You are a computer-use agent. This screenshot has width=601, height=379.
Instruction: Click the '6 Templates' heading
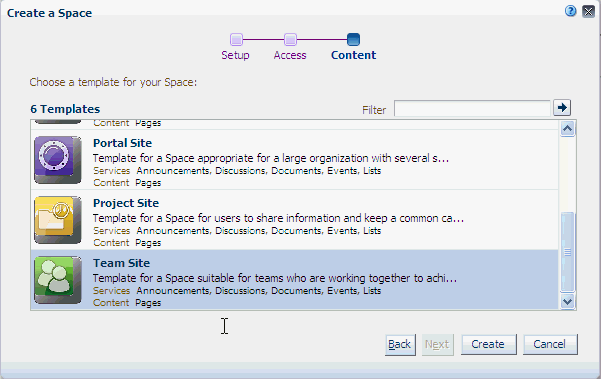(65, 109)
